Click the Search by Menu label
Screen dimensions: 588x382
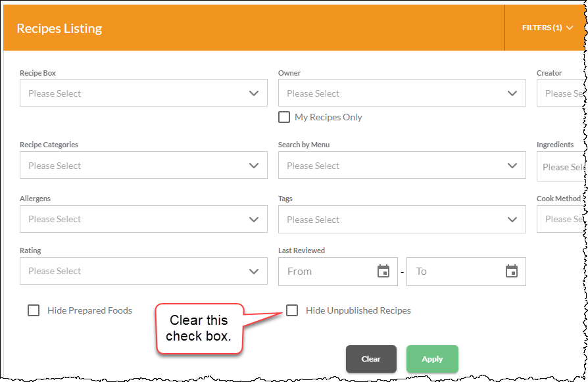(304, 145)
